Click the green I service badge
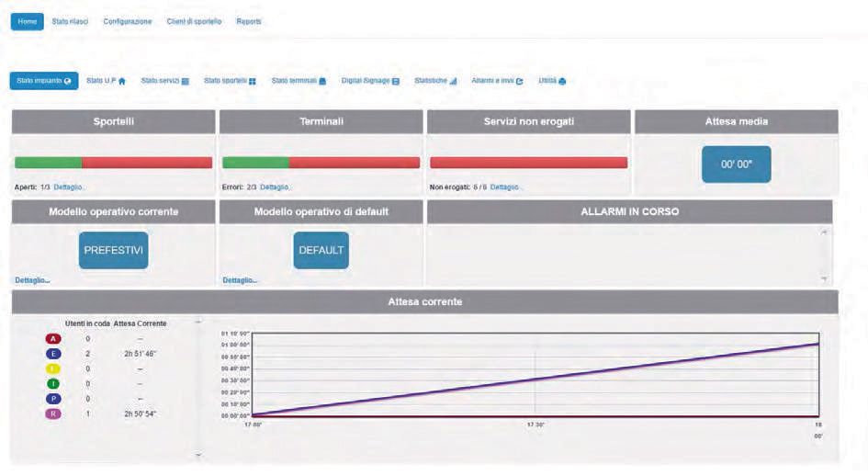The height and width of the screenshot is (476, 868). [53, 383]
